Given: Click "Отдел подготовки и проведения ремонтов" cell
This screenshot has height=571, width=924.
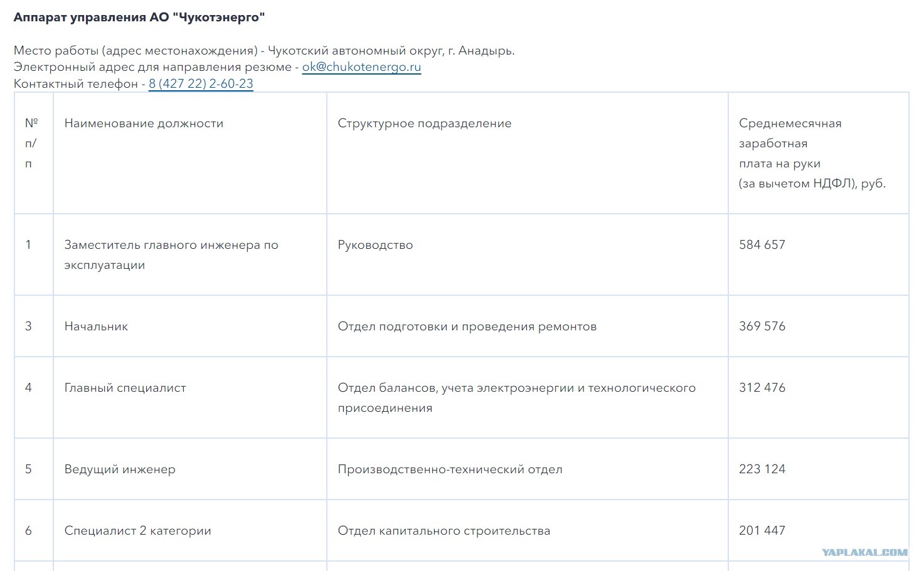Looking at the screenshot, I should [467, 327].
